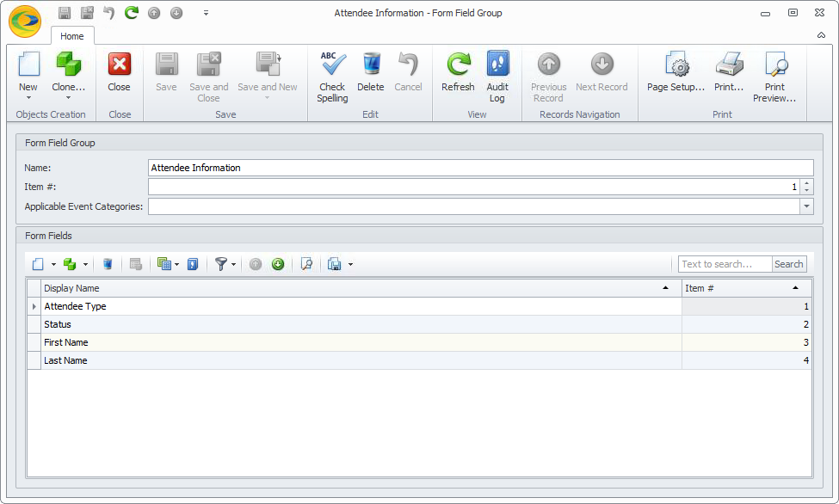Decrease Item # with the down spinner
The height and width of the screenshot is (504, 839).
(807, 191)
